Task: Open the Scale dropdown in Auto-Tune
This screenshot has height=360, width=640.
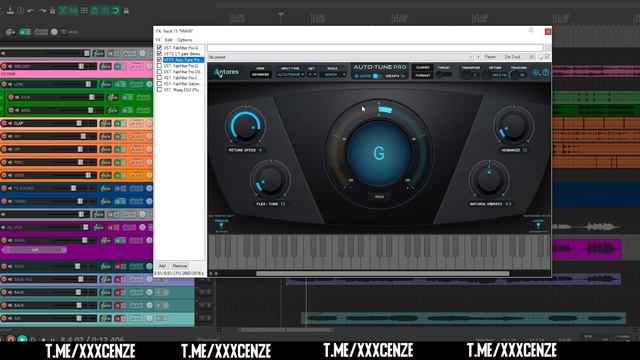Action: tap(332, 75)
